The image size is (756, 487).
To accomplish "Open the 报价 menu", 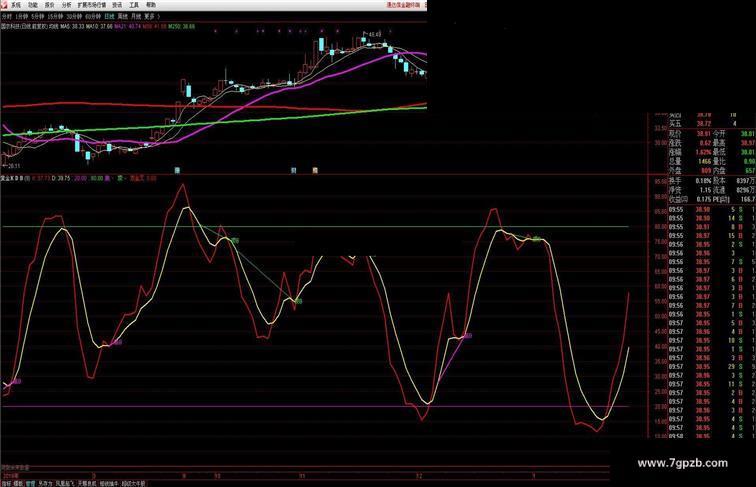I will point(50,5).
